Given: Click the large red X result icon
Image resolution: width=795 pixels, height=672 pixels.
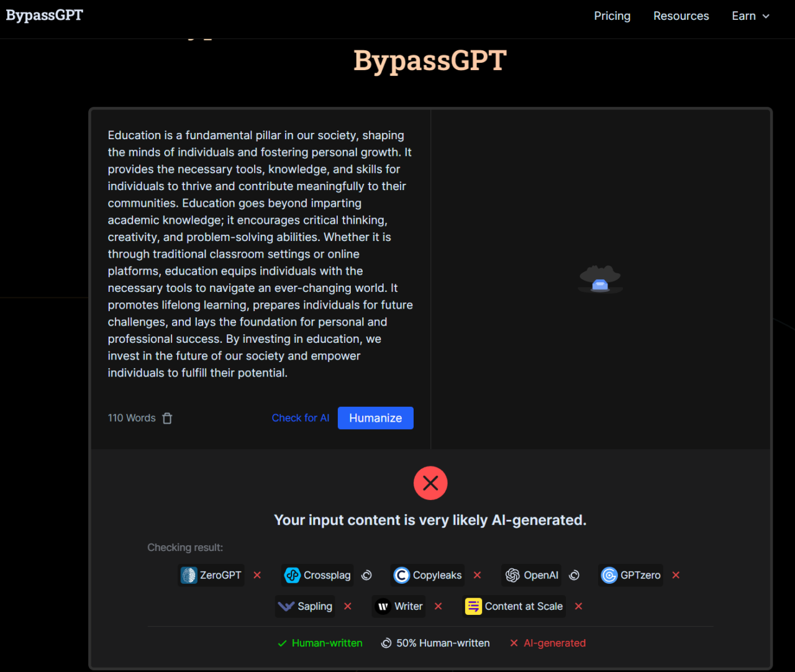Looking at the screenshot, I should (x=430, y=483).
